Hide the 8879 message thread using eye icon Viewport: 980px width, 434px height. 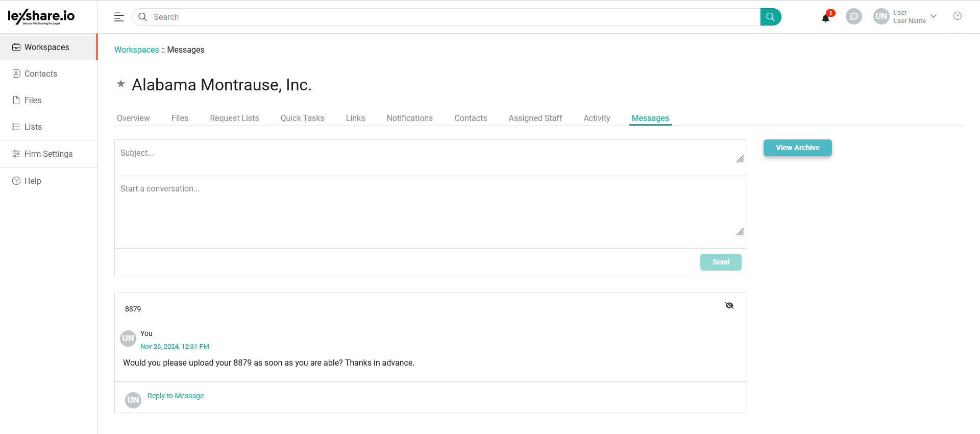click(729, 305)
